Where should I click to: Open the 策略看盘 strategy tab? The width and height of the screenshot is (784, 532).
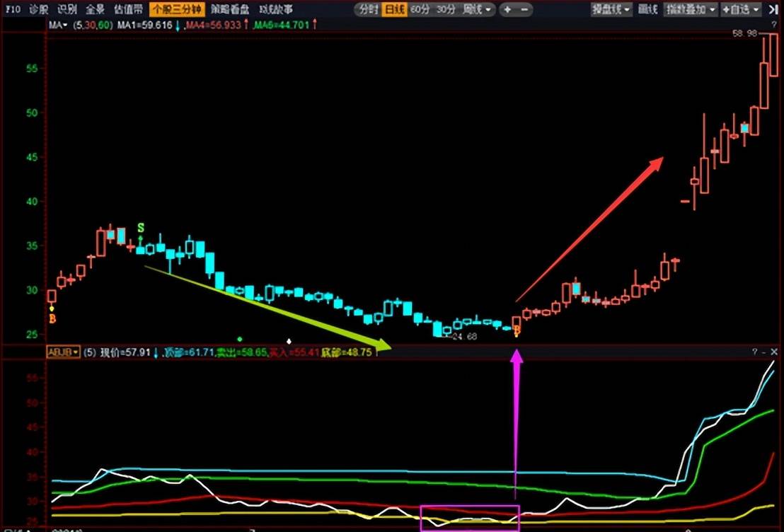click(x=231, y=9)
